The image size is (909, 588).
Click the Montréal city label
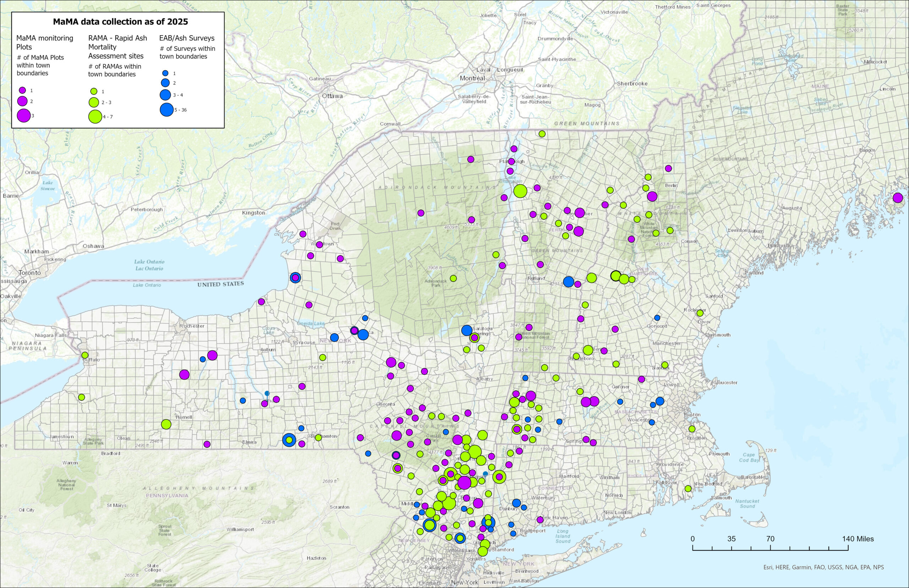tap(472, 78)
